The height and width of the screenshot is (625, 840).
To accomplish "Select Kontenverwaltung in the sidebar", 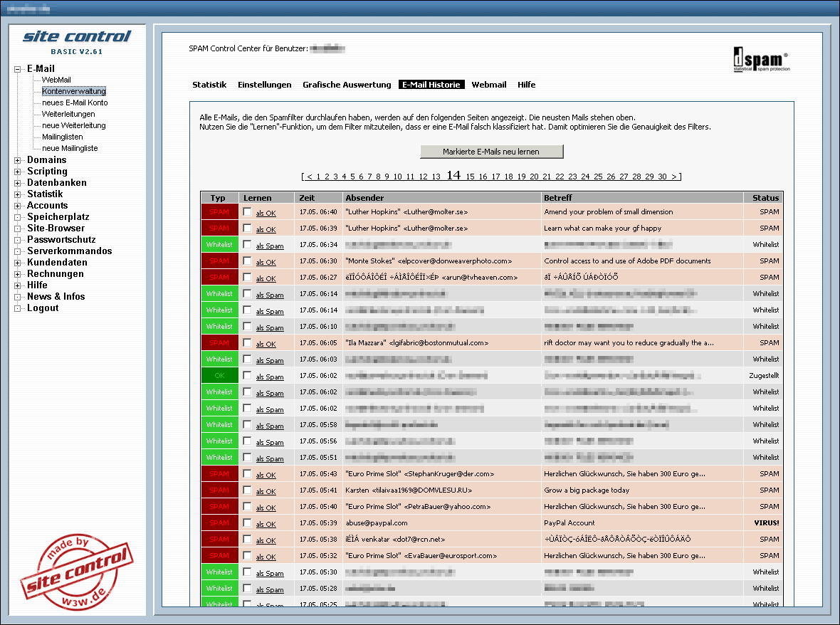I will [74, 91].
